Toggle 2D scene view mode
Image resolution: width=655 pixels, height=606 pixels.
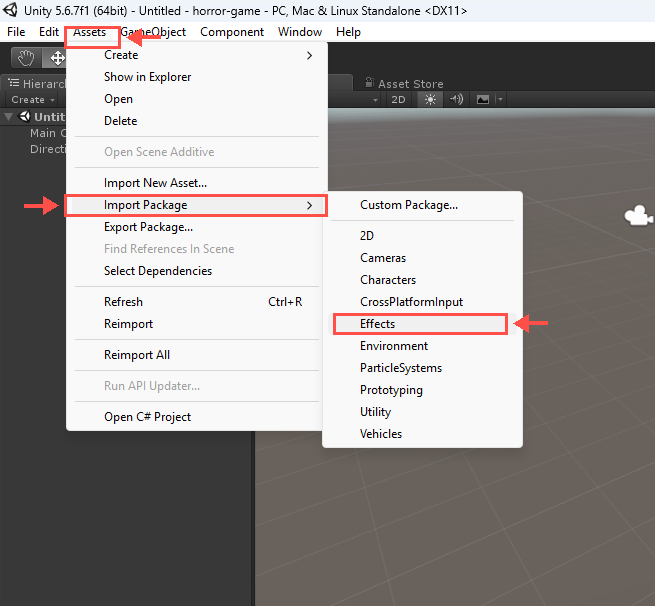tap(398, 99)
